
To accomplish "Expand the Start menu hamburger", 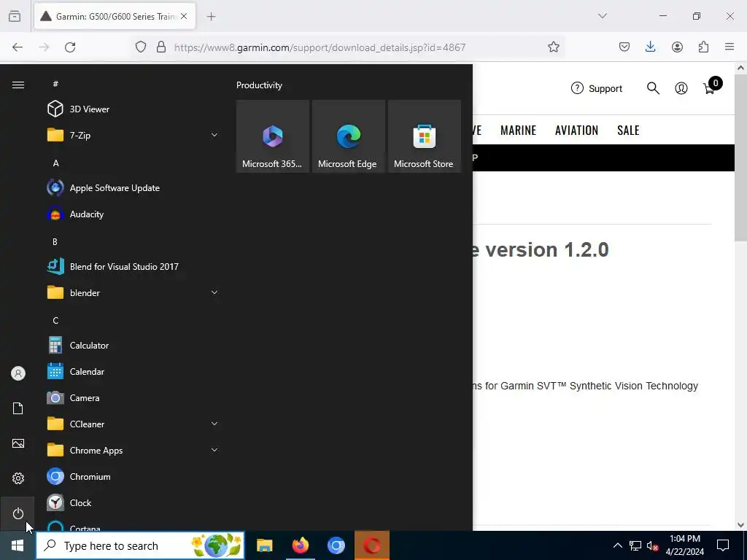I will pos(18,85).
